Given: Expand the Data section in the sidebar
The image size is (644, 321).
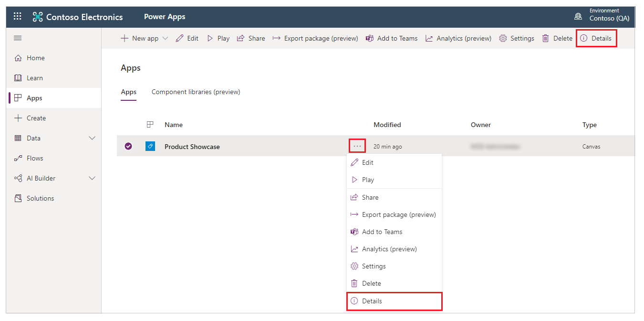Looking at the screenshot, I should click(92, 138).
